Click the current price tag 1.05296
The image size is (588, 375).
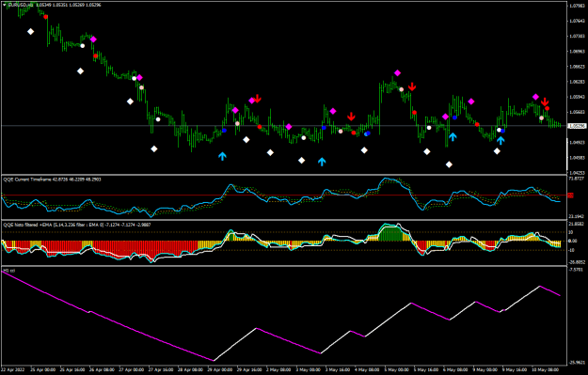click(x=578, y=126)
